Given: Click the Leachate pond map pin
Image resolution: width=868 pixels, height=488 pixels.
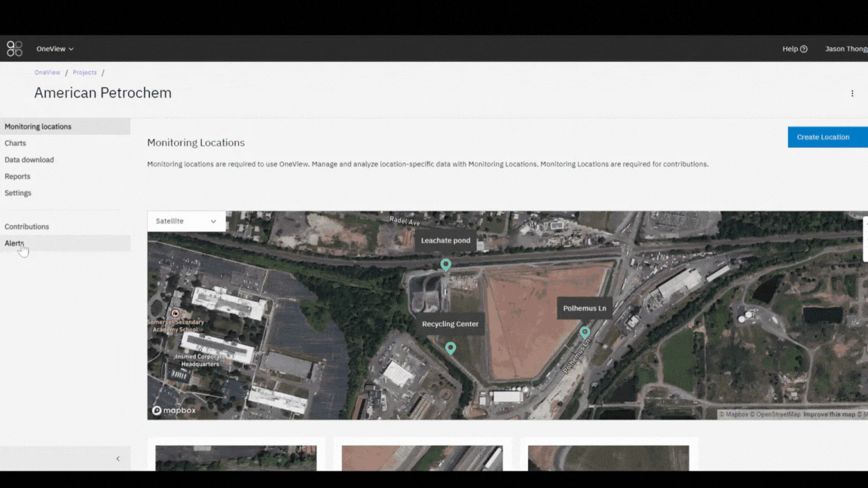Looking at the screenshot, I should pyautogui.click(x=445, y=265).
